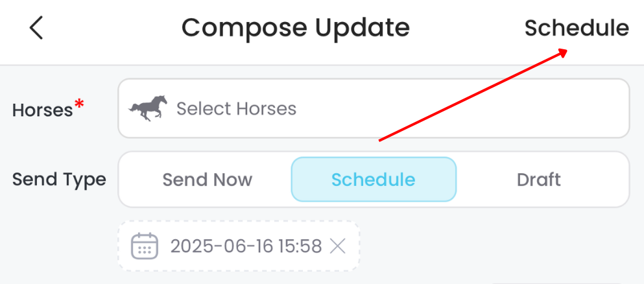This screenshot has width=644, height=284.
Task: Click the Send Type label
Action: tap(59, 180)
